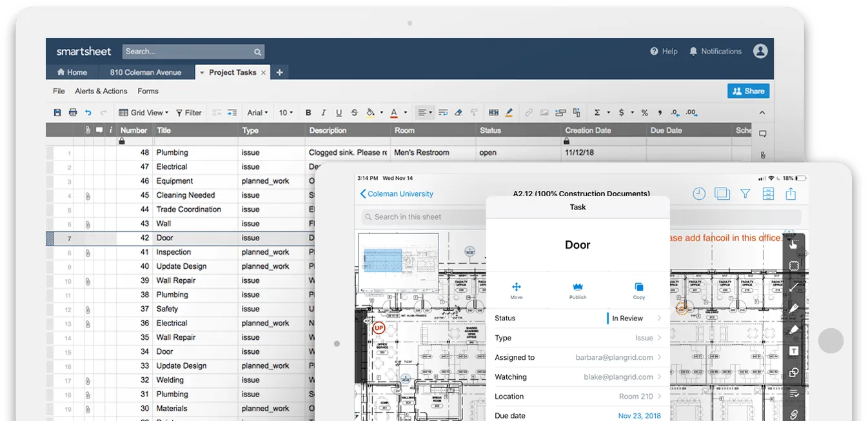This screenshot has width=868, height=421.
Task: Open the Arial font dropdown
Action: click(258, 112)
